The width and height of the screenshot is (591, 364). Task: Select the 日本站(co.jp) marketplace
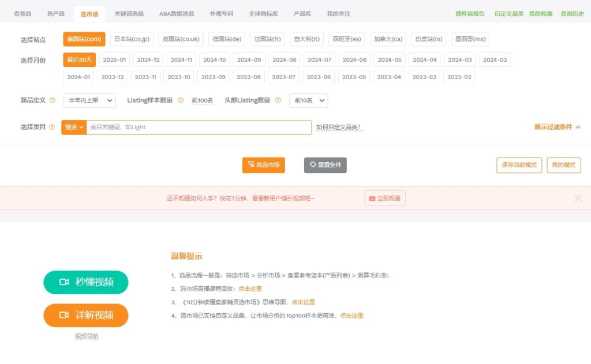point(133,39)
